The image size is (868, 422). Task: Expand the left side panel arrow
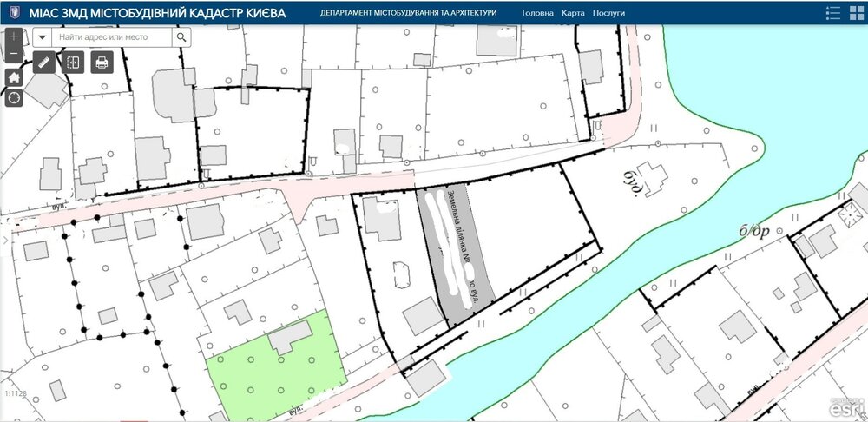[x=5, y=241]
